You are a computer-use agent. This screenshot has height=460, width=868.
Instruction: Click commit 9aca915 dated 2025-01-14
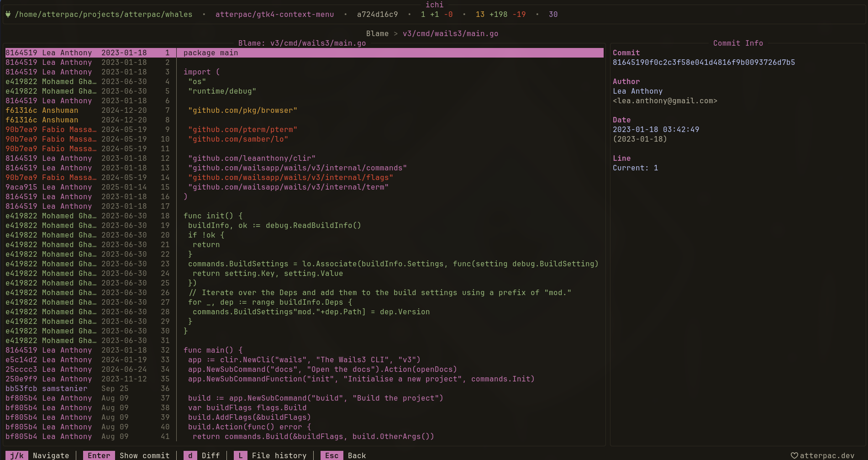(x=21, y=187)
